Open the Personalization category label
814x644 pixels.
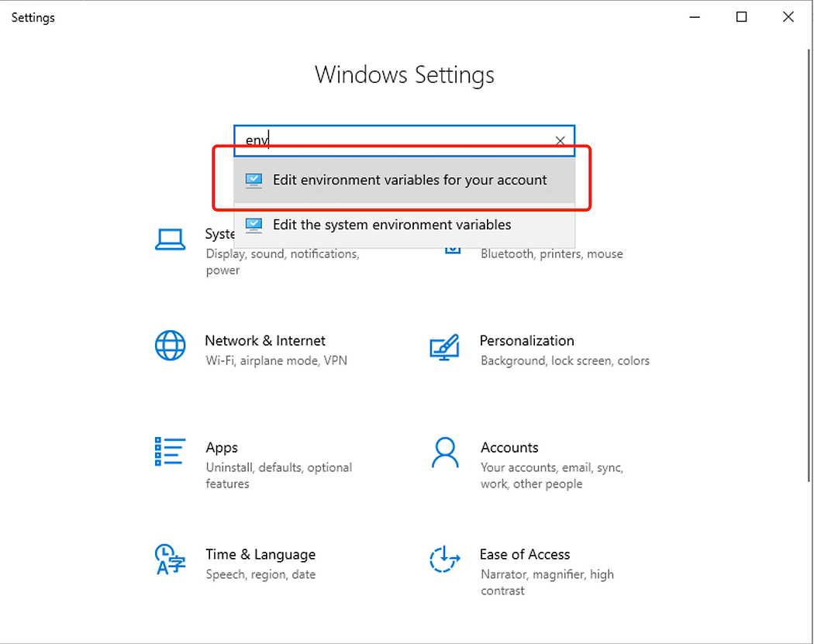coord(527,340)
